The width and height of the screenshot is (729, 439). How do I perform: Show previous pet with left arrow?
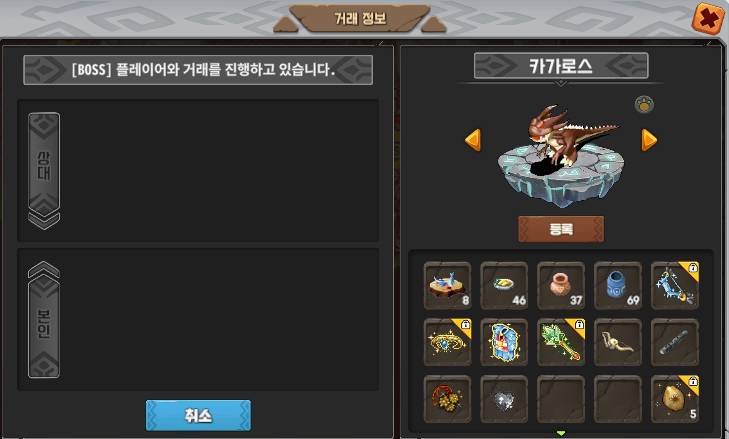click(x=473, y=140)
